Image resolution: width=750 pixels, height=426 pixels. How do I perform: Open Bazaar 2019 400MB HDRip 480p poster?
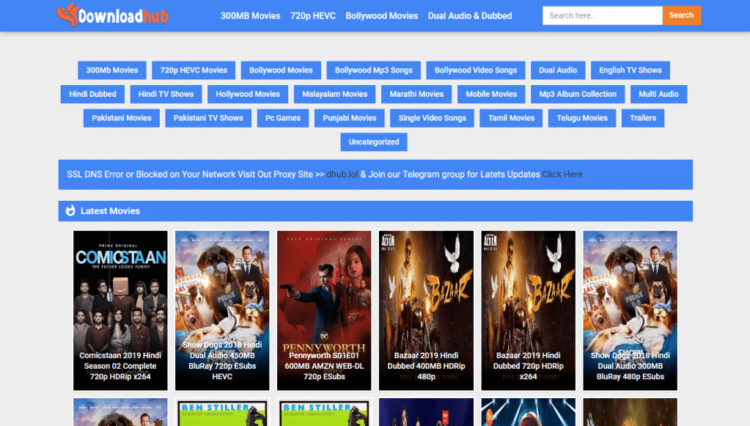tap(426, 310)
